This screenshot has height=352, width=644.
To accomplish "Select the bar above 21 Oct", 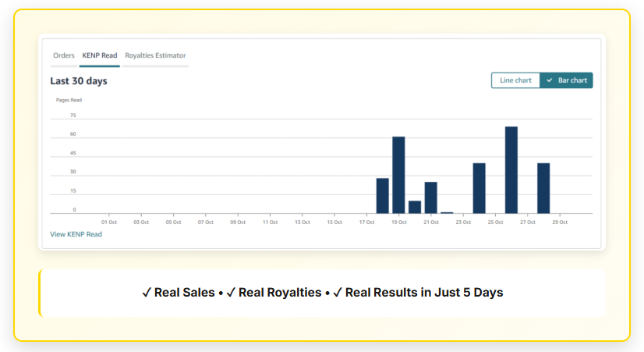I will (x=430, y=197).
